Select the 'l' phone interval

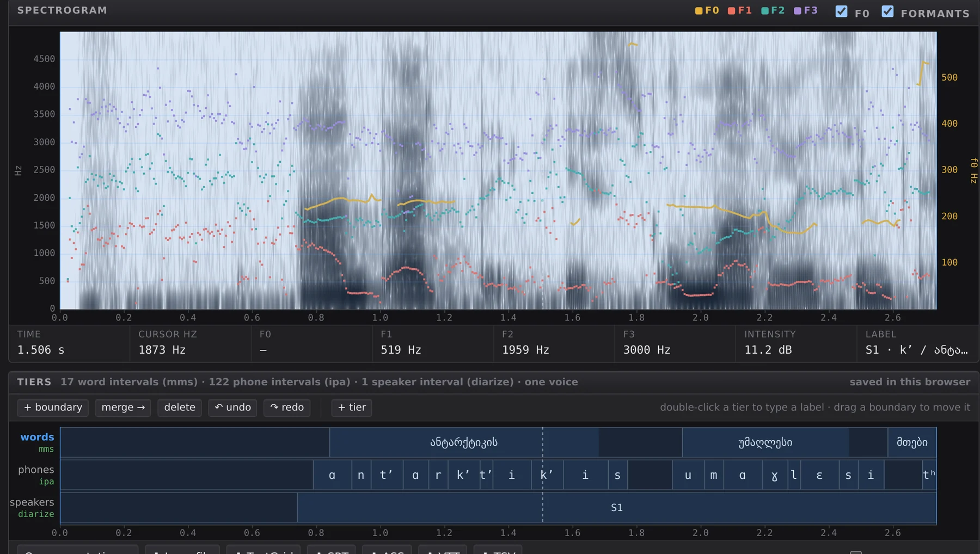click(x=794, y=475)
